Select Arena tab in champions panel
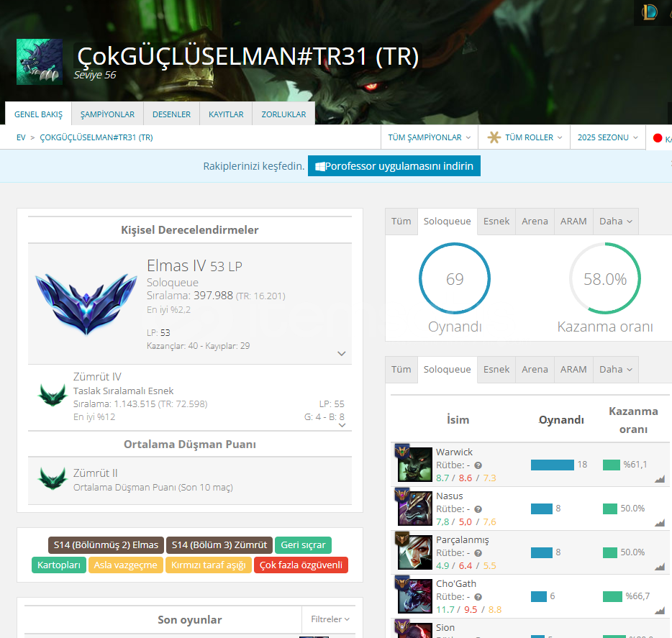The width and height of the screenshot is (672, 638). click(x=535, y=369)
